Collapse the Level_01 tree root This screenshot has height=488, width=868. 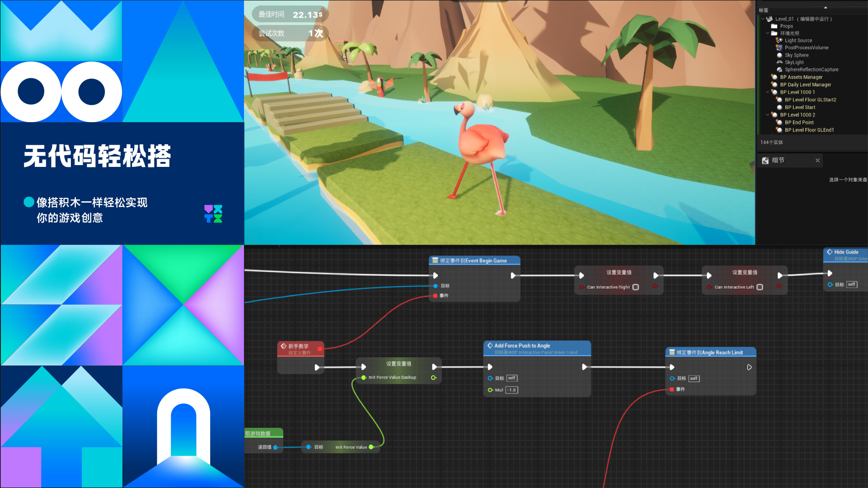click(x=763, y=19)
